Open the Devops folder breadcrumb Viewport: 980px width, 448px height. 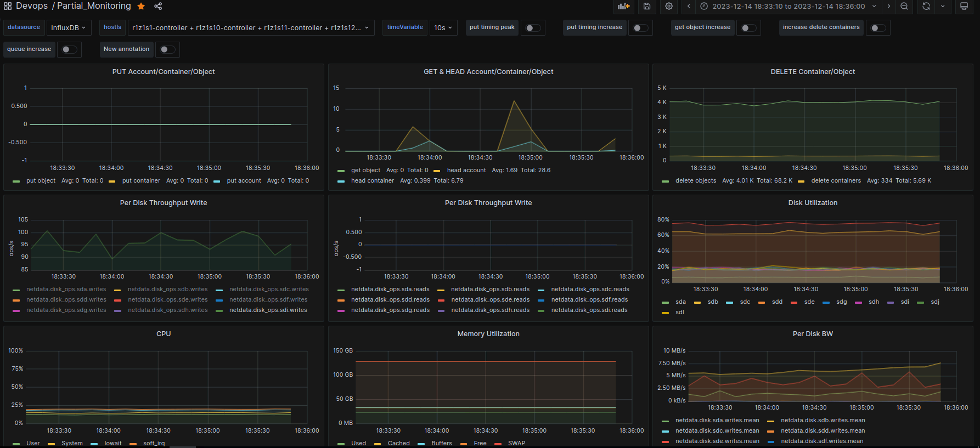pyautogui.click(x=32, y=6)
